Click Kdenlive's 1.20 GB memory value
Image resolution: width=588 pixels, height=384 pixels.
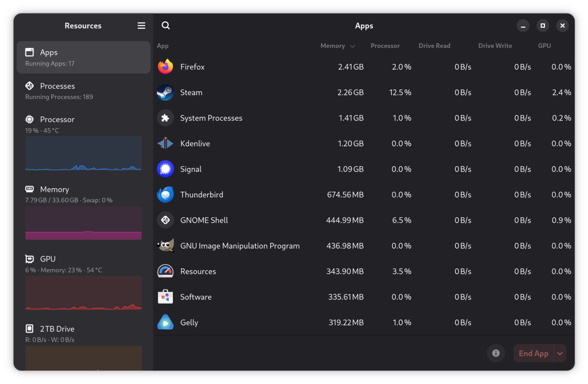[x=351, y=143]
